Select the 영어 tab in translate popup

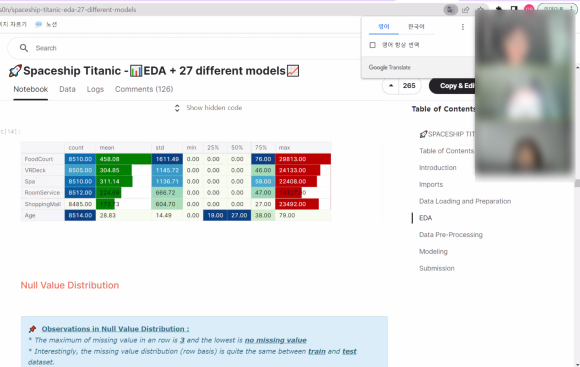384,27
